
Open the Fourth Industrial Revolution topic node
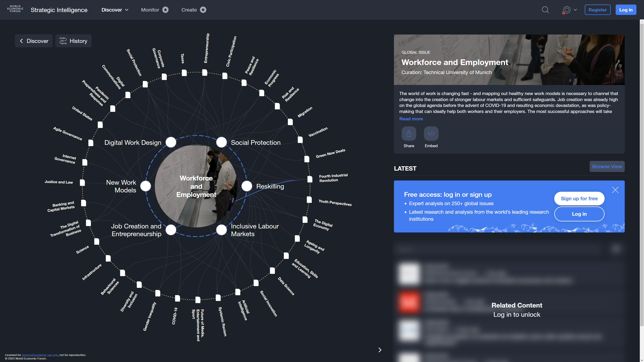point(310,179)
